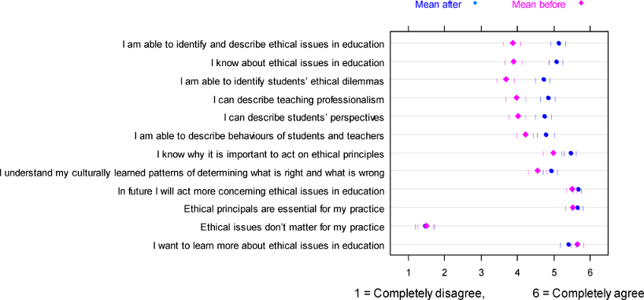Click blue dot on 'describe students' perspectives' row
644x300 pixels.
(545, 117)
